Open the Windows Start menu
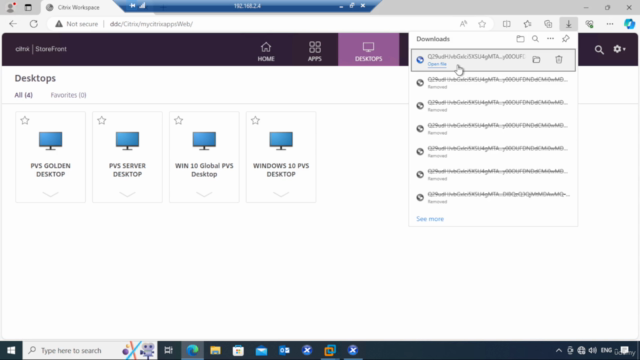This screenshot has height=360, width=640. pyautogui.click(x=11, y=350)
